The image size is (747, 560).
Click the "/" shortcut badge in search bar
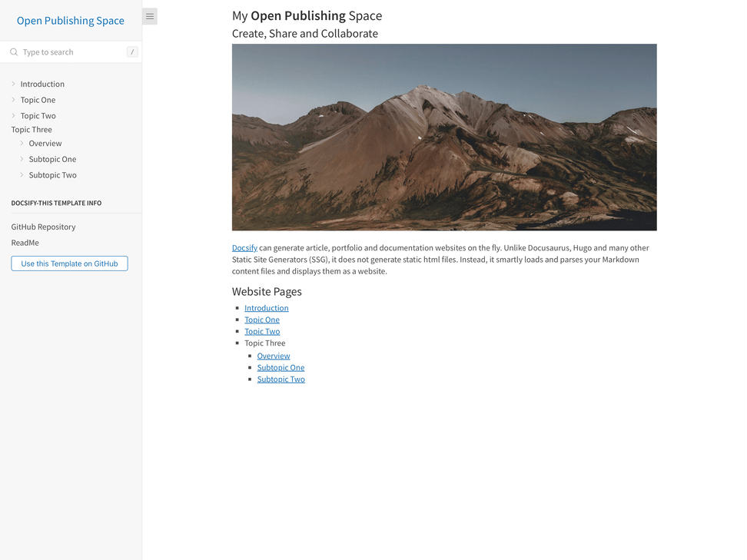tap(132, 51)
